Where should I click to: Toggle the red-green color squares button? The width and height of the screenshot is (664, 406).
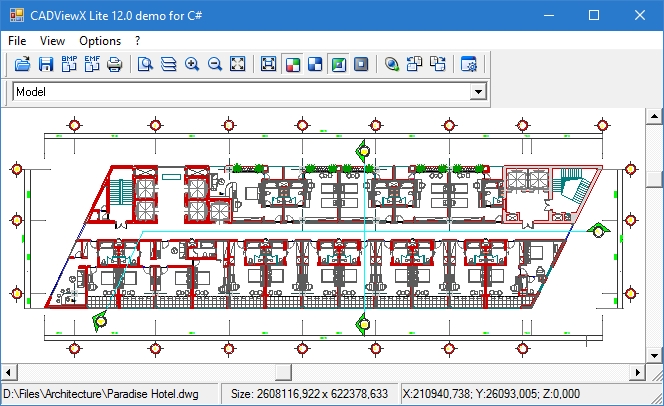pos(292,65)
